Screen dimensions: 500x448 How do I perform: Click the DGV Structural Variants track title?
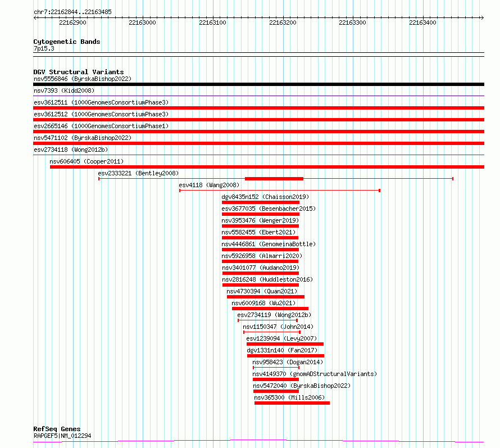tap(79, 72)
